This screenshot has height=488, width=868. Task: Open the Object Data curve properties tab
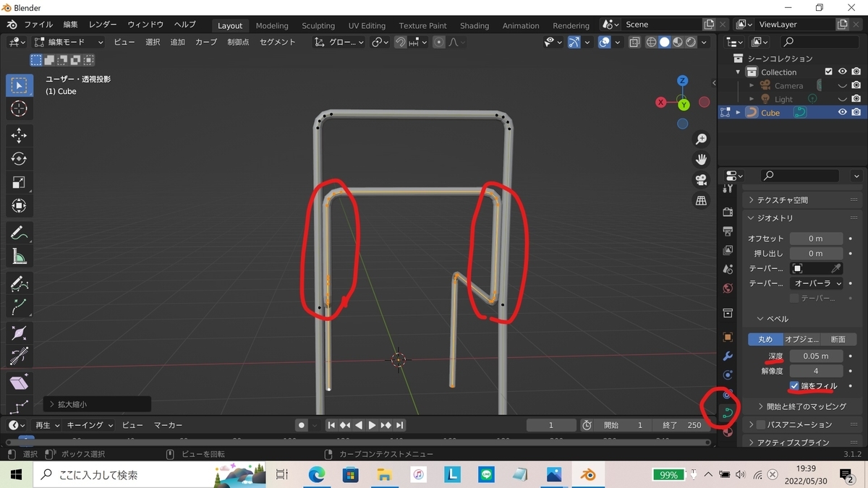(728, 413)
